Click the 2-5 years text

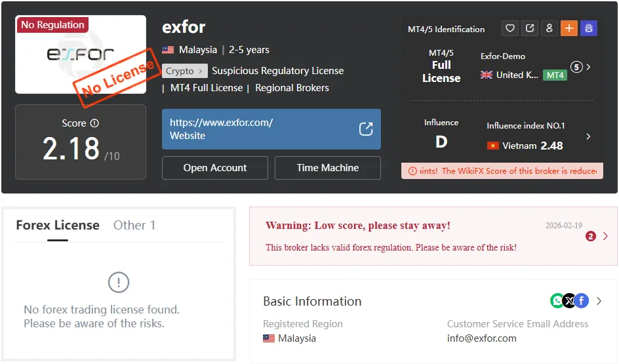[x=249, y=50]
